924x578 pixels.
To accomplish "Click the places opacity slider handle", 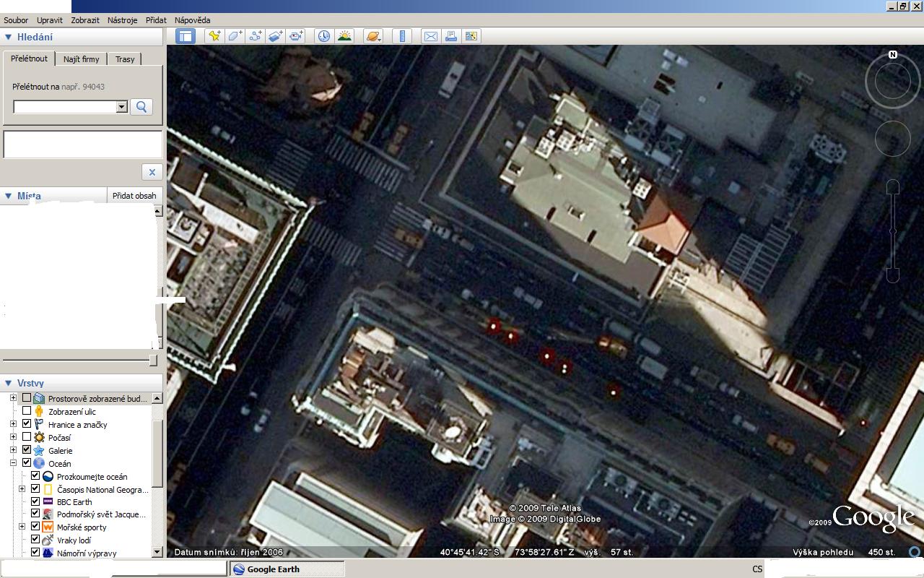I will [153, 360].
